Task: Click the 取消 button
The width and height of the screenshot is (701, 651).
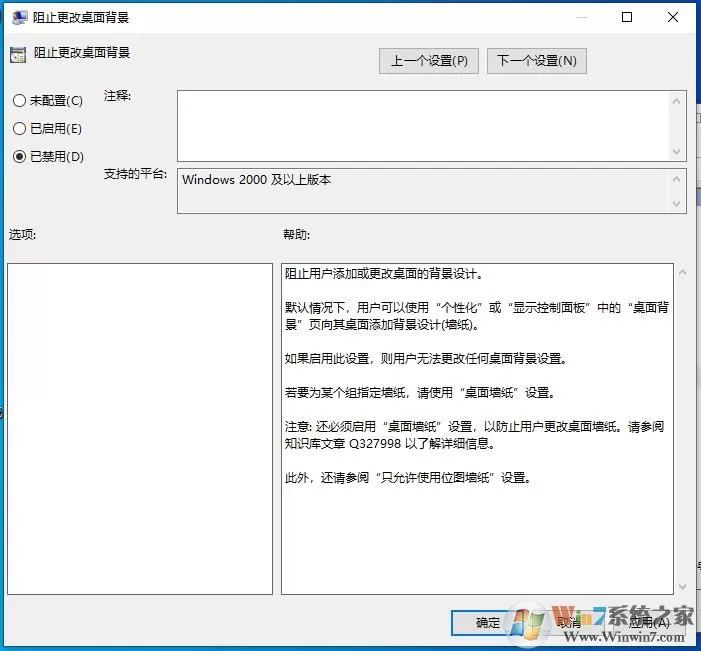Action: [x=569, y=622]
